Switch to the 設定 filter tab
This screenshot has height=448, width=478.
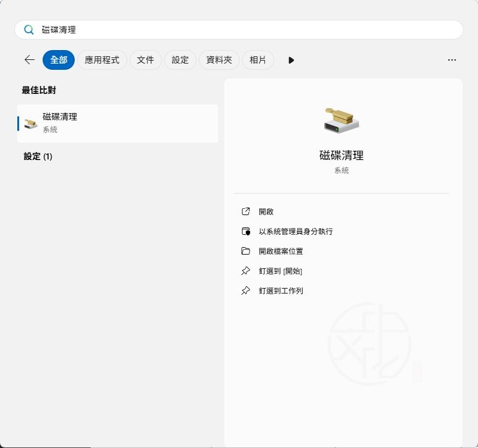180,60
